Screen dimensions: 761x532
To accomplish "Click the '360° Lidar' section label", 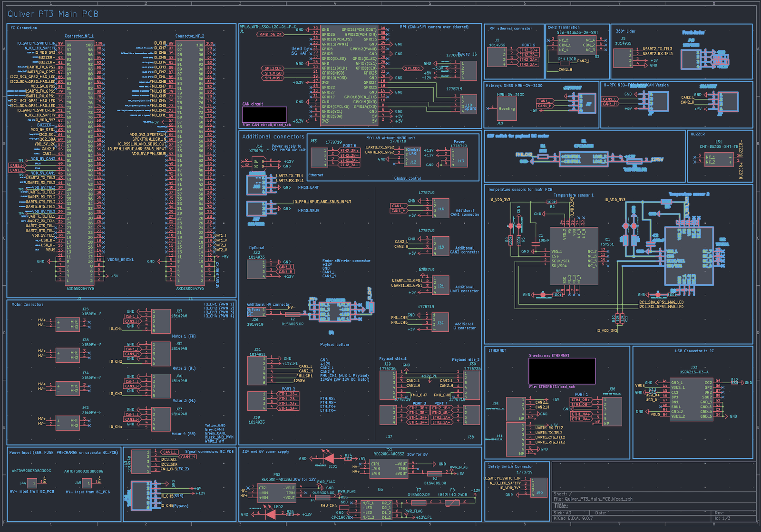I will [625, 31].
